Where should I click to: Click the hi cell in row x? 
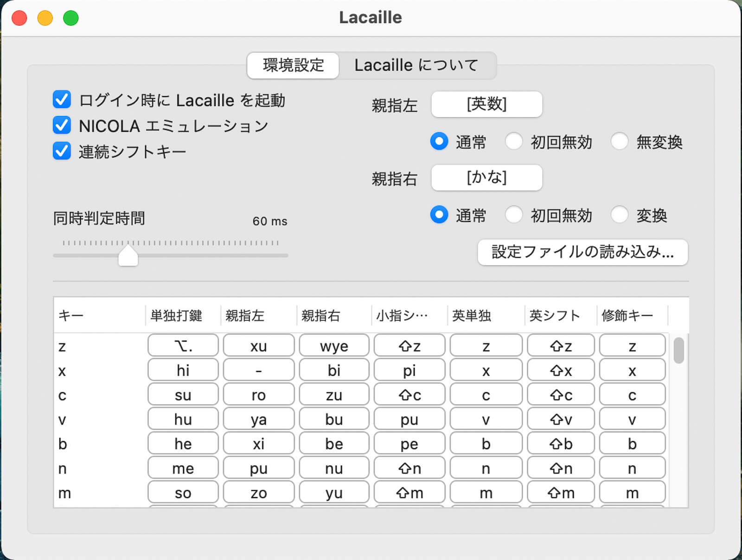tap(183, 370)
